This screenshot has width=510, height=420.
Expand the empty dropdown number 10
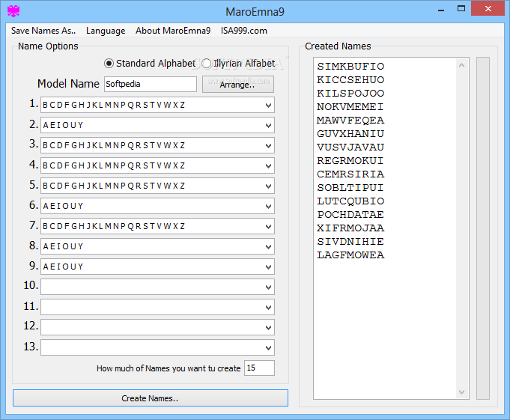point(268,287)
